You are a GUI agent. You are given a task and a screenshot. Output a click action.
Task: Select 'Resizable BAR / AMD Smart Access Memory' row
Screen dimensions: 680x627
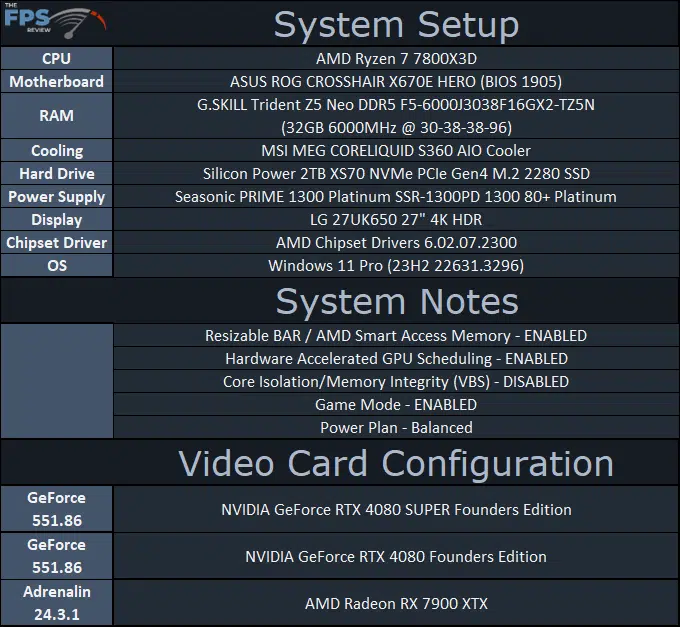coord(396,336)
